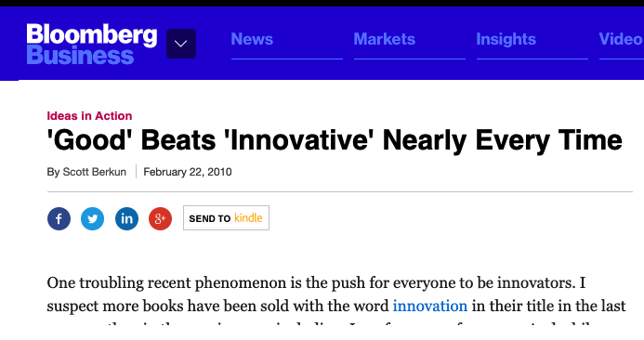Image resolution: width=644 pixels, height=340 pixels.
Task: Tweet this article via Twitter icon
Action: (92, 218)
